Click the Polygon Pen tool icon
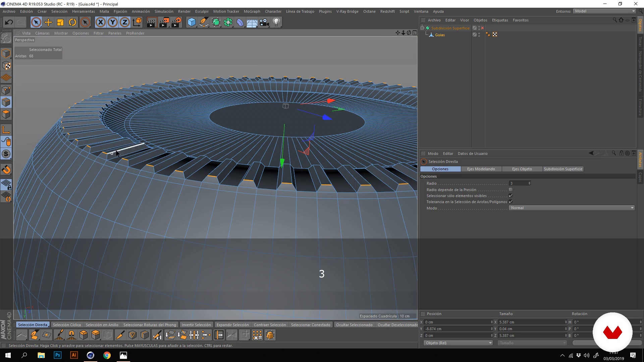This screenshot has height=362, width=644. pyautogui.click(x=34, y=335)
